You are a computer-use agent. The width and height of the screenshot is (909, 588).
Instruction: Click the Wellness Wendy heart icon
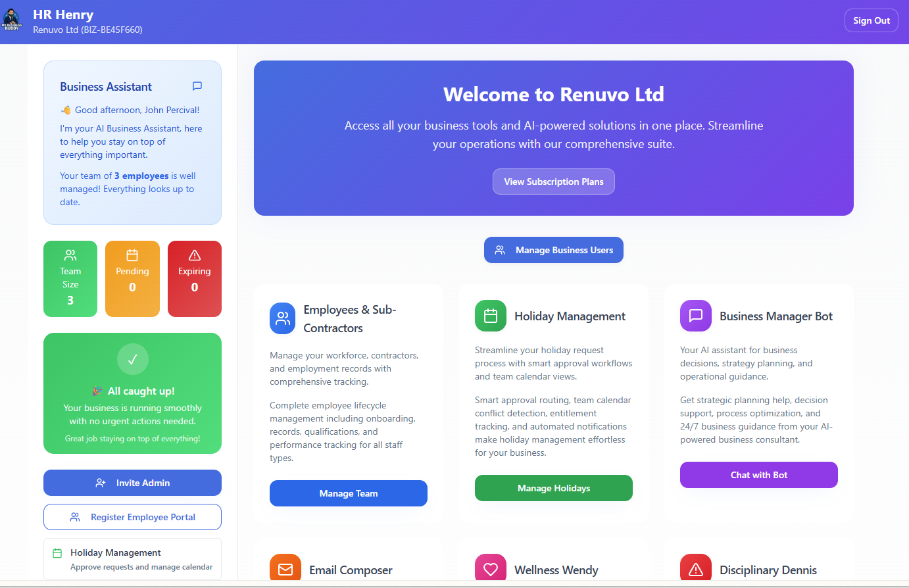pos(490,570)
